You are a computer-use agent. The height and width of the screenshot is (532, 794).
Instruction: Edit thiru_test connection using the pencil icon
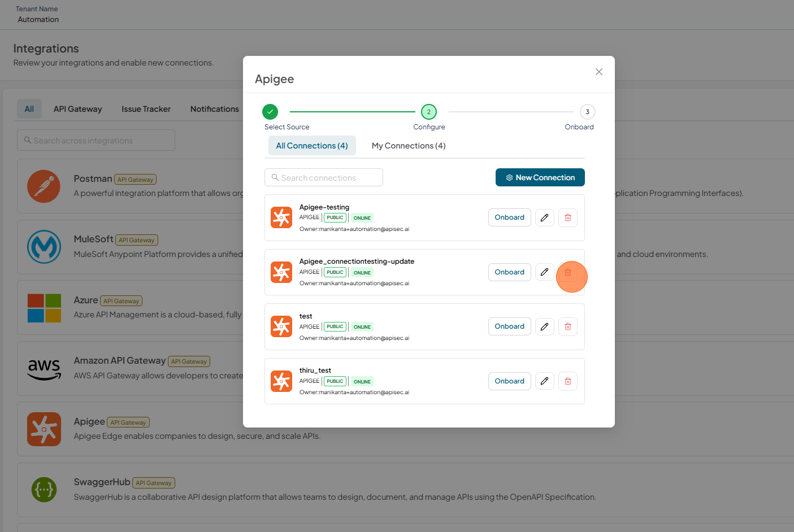tap(545, 381)
